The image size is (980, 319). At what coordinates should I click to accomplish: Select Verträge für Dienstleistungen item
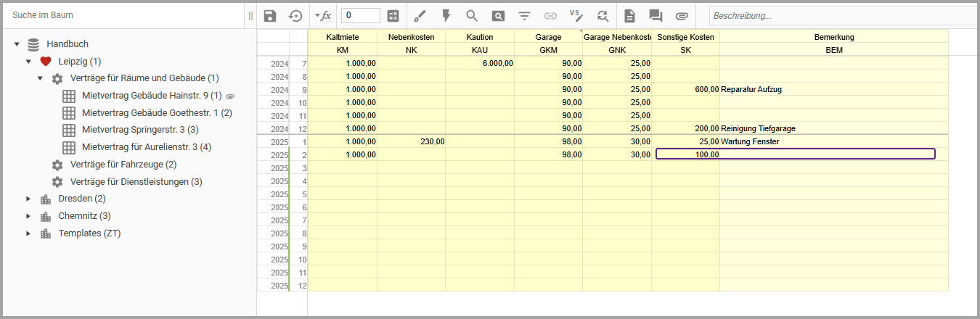[x=136, y=182]
